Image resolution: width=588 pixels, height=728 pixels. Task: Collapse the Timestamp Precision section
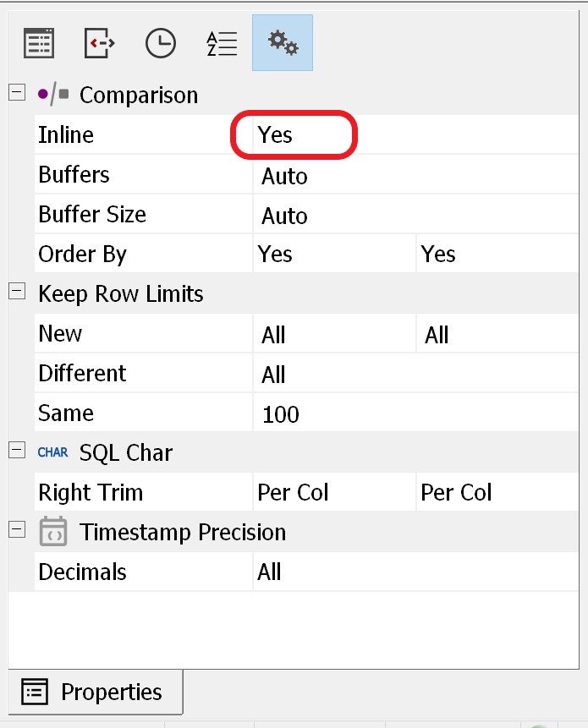pos(17,530)
